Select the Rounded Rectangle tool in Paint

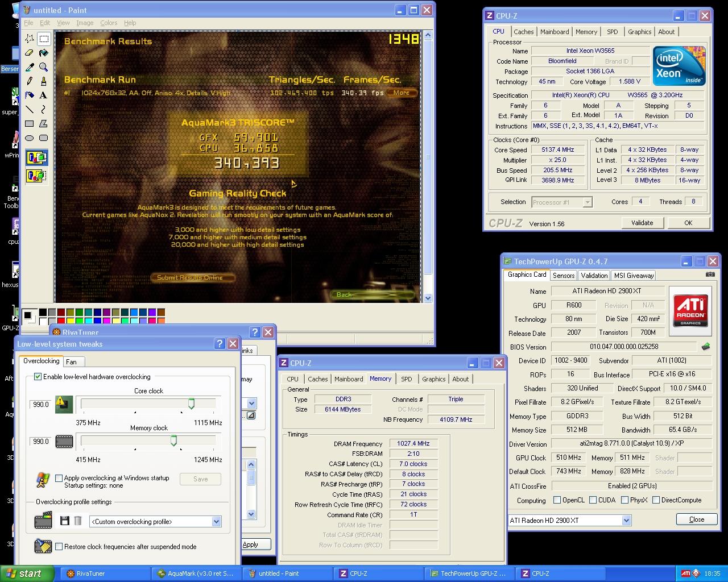[x=44, y=138]
